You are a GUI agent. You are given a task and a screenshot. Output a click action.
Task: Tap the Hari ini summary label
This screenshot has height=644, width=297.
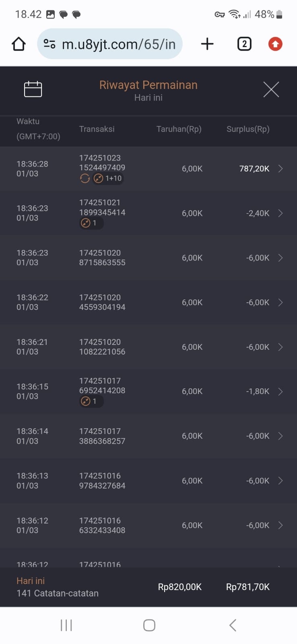(31, 581)
